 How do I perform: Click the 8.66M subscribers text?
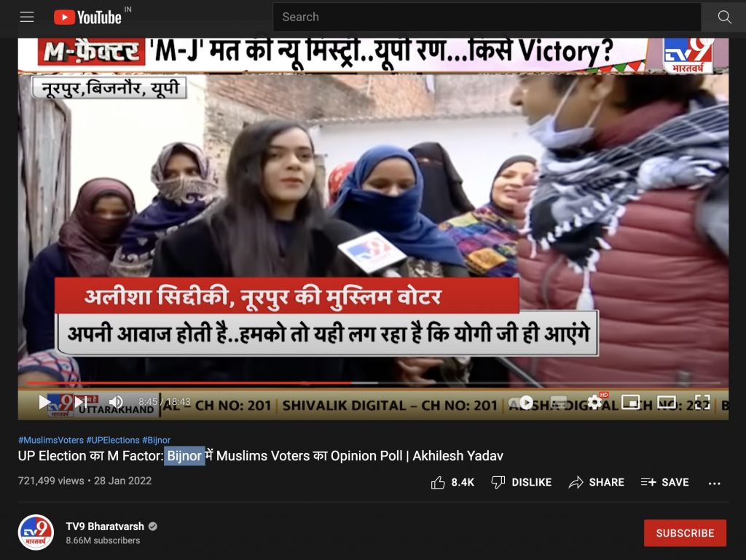(x=103, y=540)
